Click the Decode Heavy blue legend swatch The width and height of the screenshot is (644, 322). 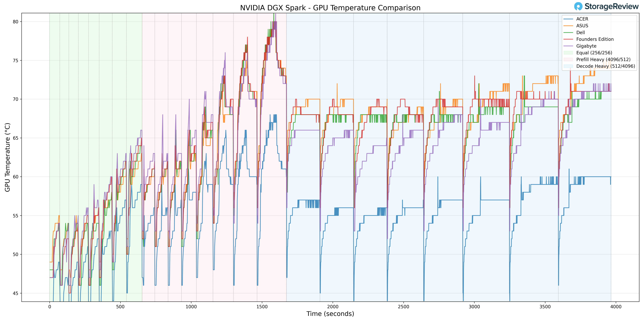pos(568,66)
